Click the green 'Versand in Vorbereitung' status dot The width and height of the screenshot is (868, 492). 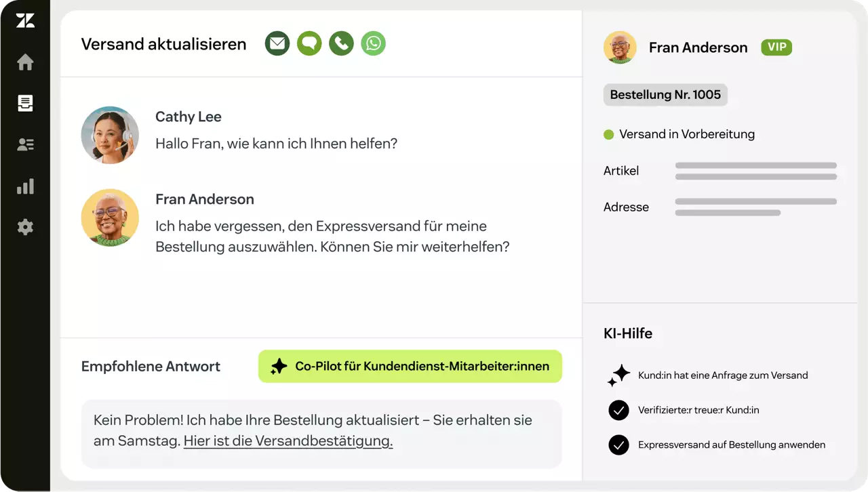(x=609, y=135)
